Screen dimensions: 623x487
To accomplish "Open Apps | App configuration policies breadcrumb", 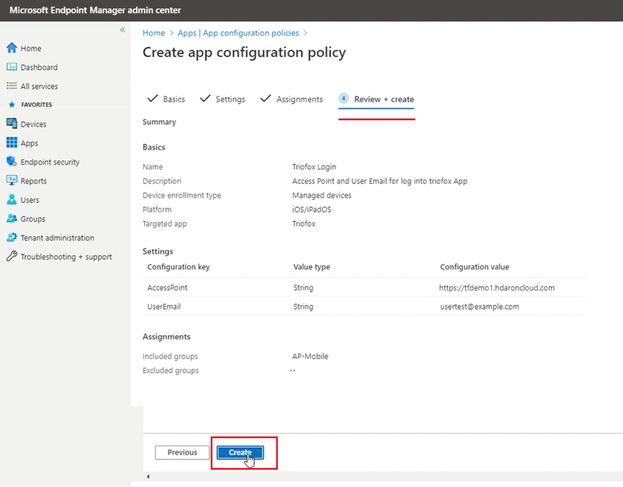I will 238,33.
